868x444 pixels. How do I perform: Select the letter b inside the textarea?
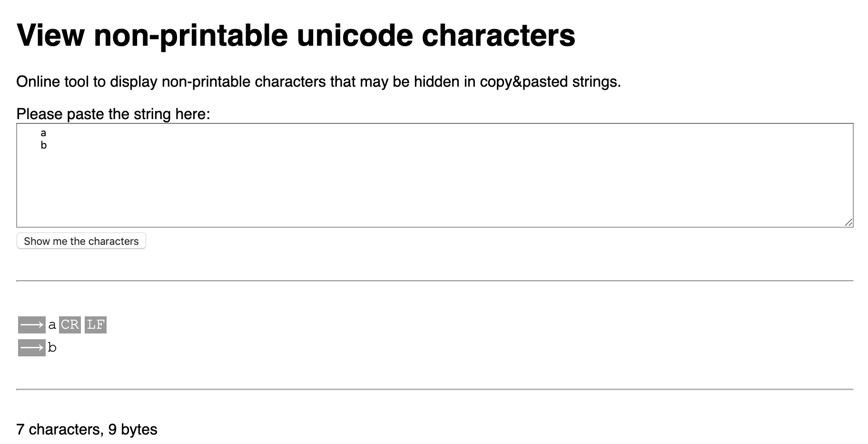[43, 145]
